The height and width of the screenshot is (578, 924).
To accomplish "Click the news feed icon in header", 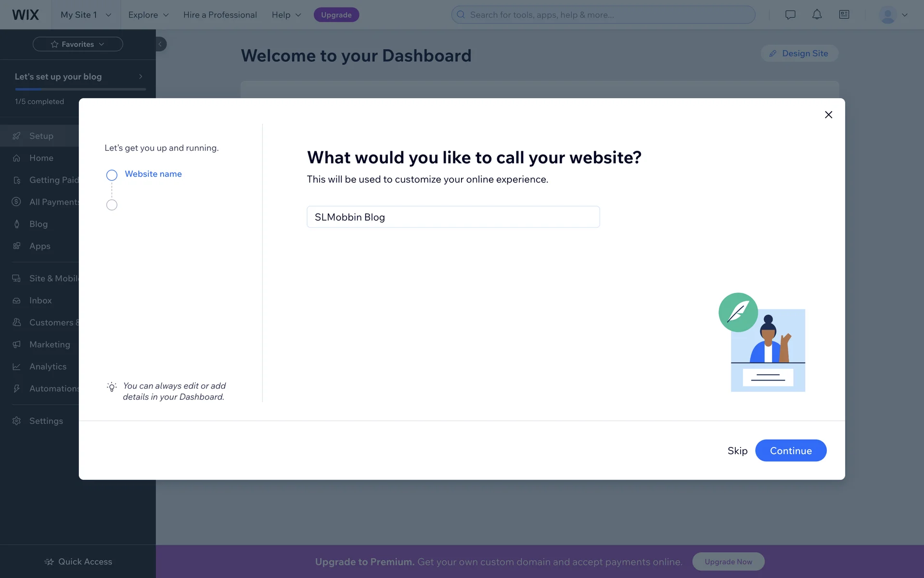I will click(x=844, y=14).
